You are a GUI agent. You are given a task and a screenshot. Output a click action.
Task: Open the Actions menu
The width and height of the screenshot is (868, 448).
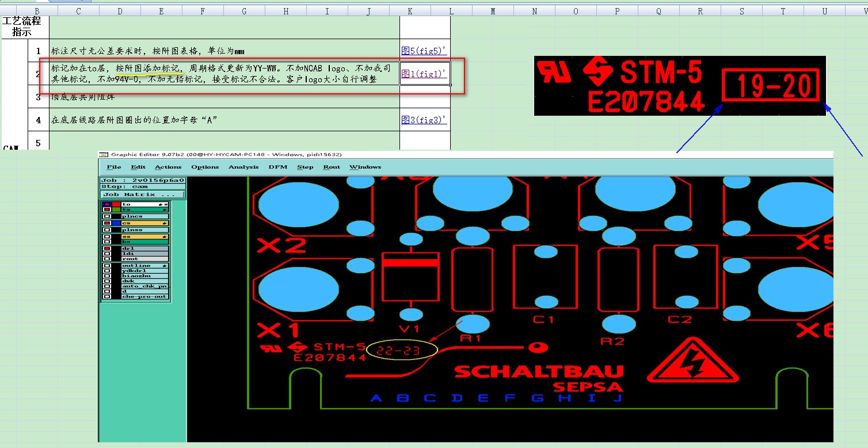[168, 167]
